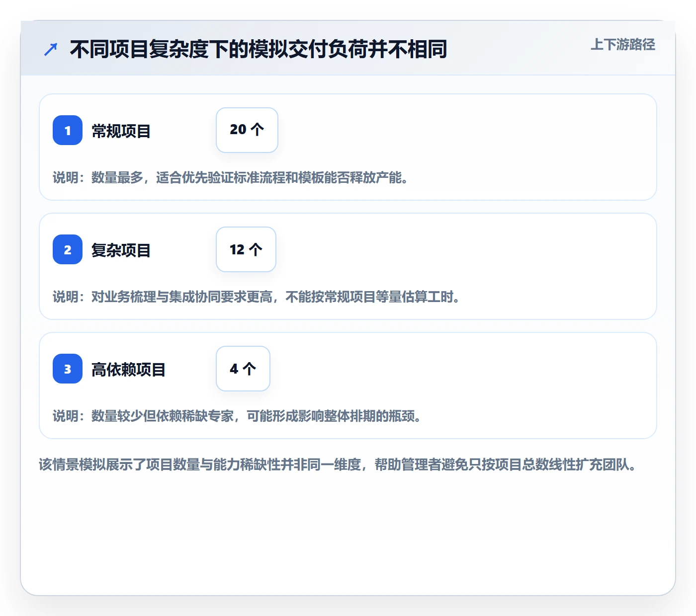Image resolution: width=696 pixels, height=616 pixels.
Task: Click the 20 个 value chip
Action: point(247,130)
